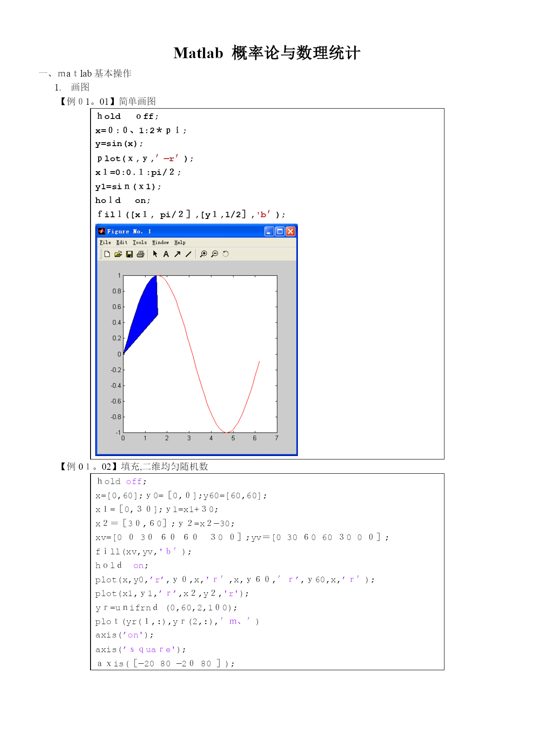The width and height of the screenshot is (535, 756).
Task: Close the Figure No. 1 window
Action: pyautogui.click(x=291, y=231)
